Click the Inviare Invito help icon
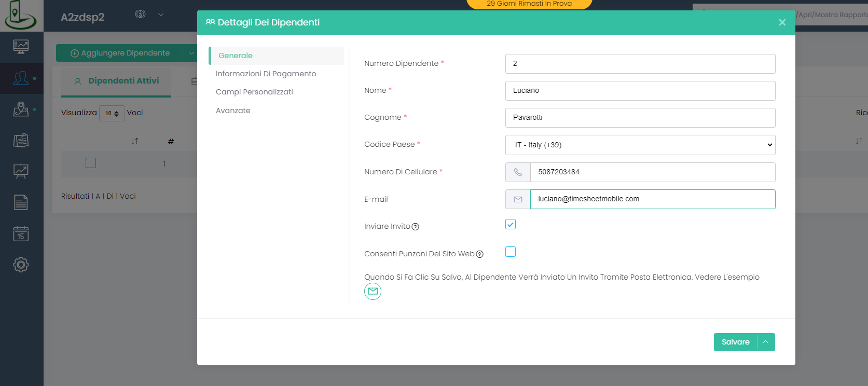 [x=415, y=227]
